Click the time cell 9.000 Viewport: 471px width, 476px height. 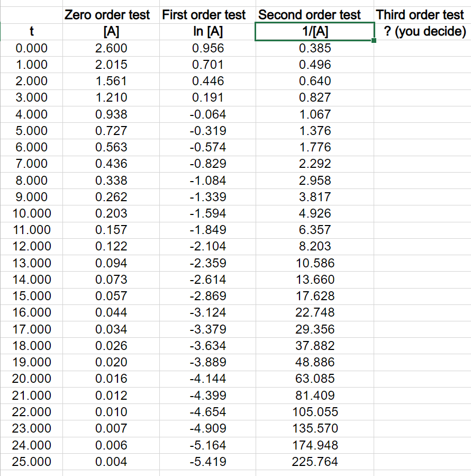32,197
